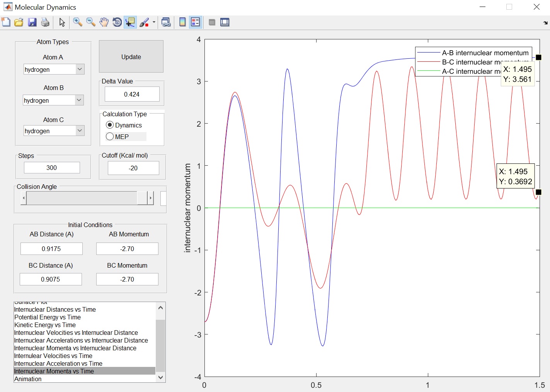Save the figure with floppy disk icon
550x392 pixels.
point(32,22)
